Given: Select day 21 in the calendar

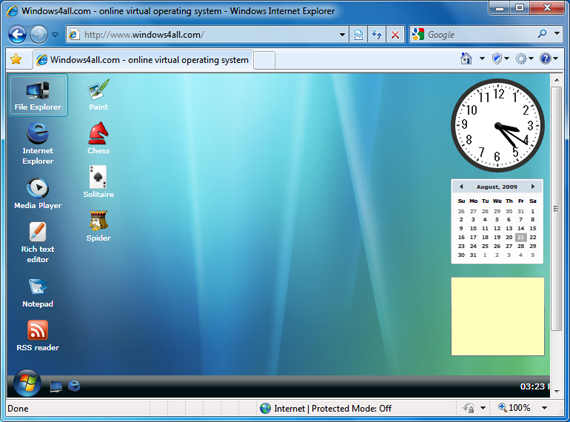Looking at the screenshot, I should point(521,237).
